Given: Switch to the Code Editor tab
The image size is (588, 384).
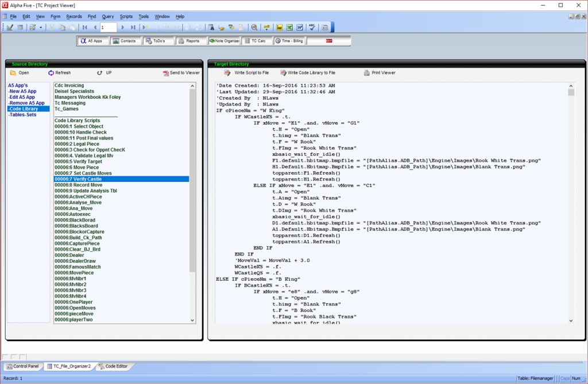Looking at the screenshot, I should pyautogui.click(x=117, y=366).
